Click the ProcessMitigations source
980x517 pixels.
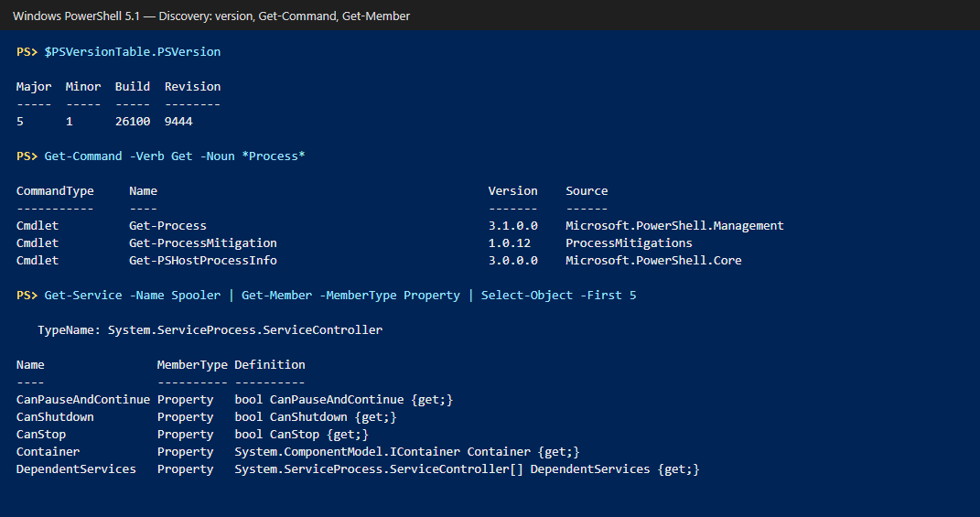(x=629, y=243)
